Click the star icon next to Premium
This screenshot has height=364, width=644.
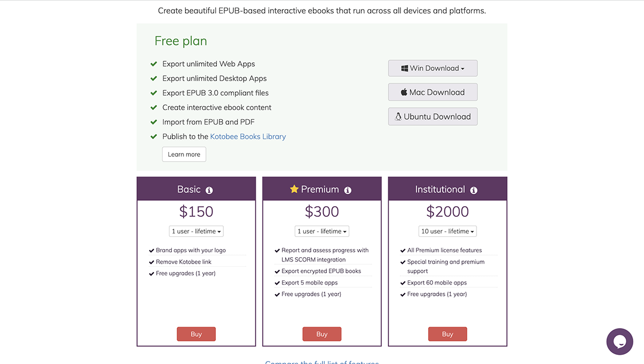(x=294, y=189)
